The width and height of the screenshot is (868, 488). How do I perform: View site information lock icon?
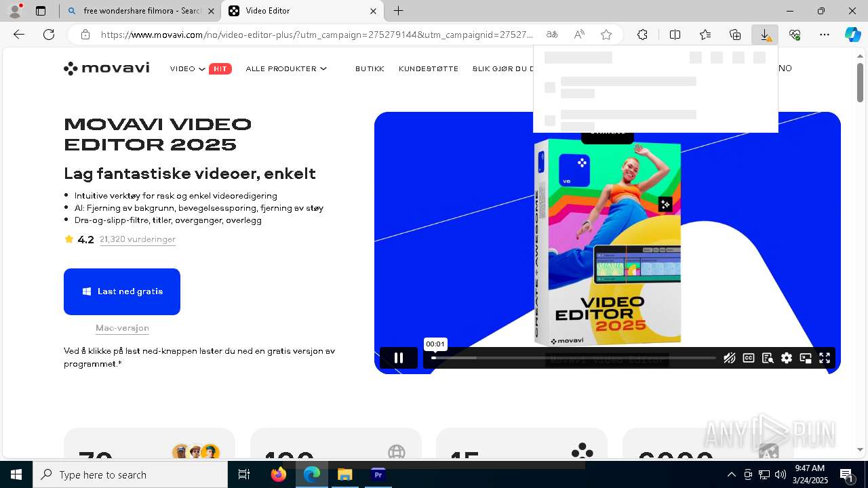(85, 35)
